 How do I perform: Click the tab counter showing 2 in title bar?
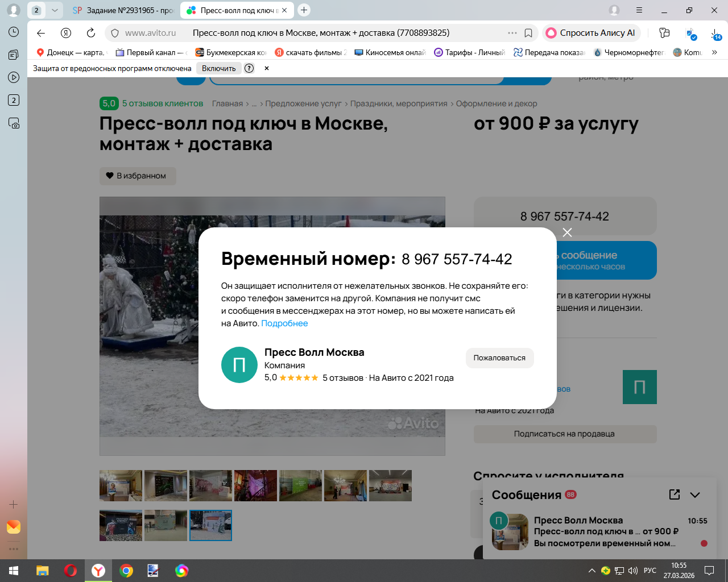pos(36,10)
